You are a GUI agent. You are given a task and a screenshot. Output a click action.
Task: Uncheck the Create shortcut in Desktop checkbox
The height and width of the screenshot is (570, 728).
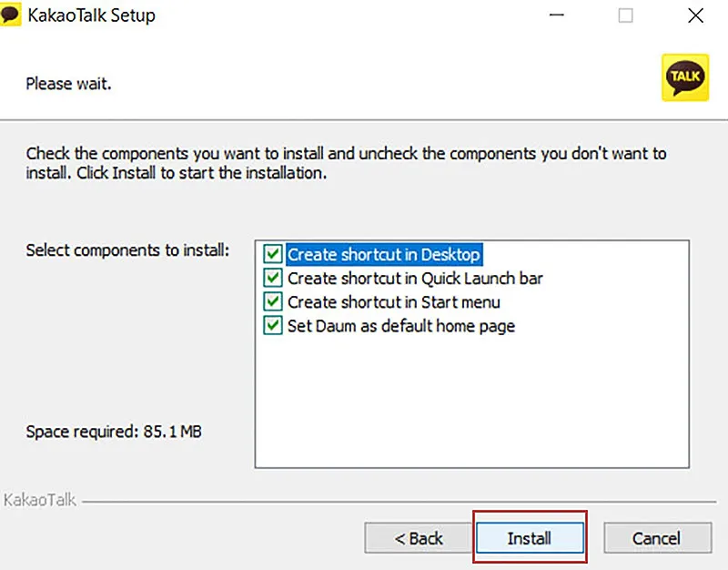pyautogui.click(x=273, y=254)
